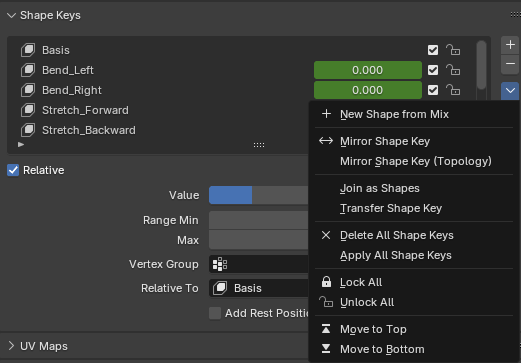This screenshot has width=521, height=363.
Task: Expand the UV Maps panel
Action: (11, 346)
